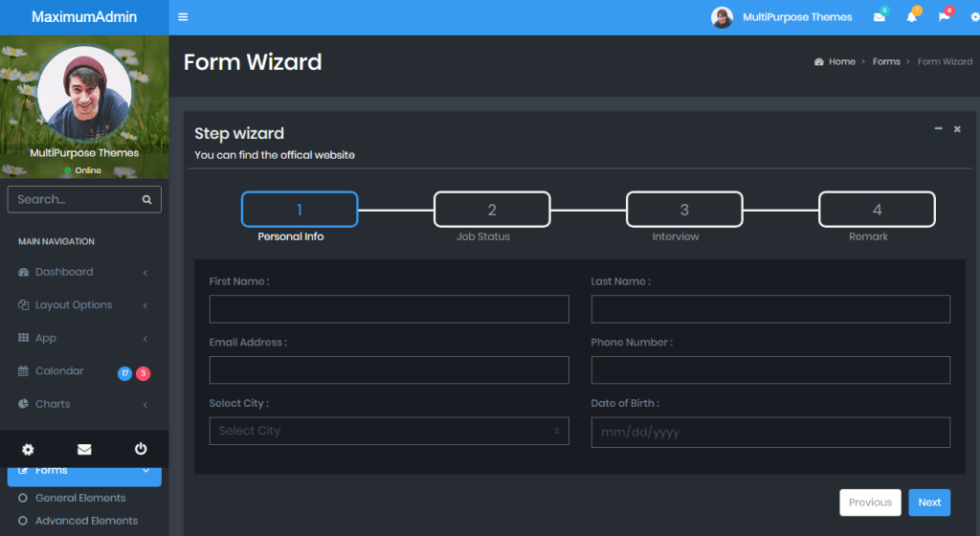980x536 pixels.
Task: Click the Next button
Action: click(x=929, y=502)
